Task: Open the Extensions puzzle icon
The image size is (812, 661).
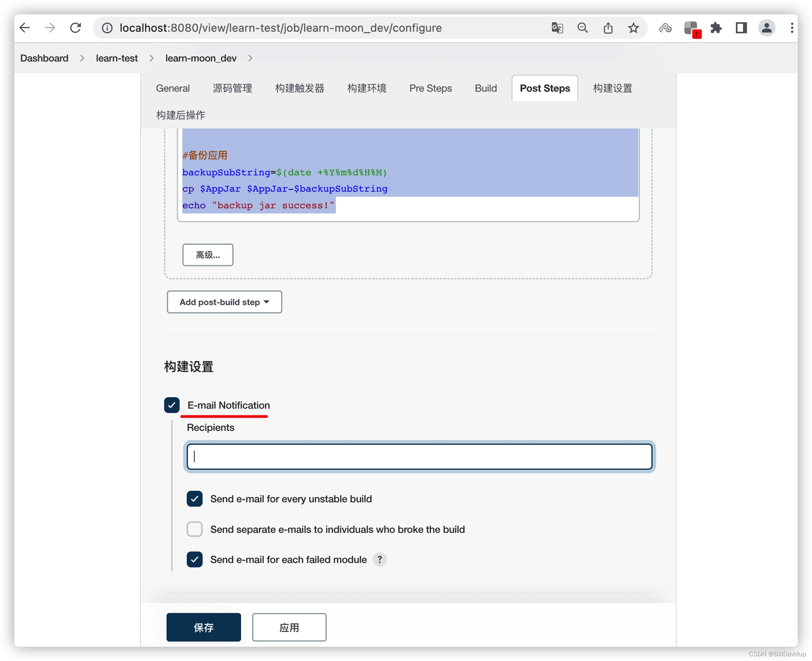Action: coord(716,28)
